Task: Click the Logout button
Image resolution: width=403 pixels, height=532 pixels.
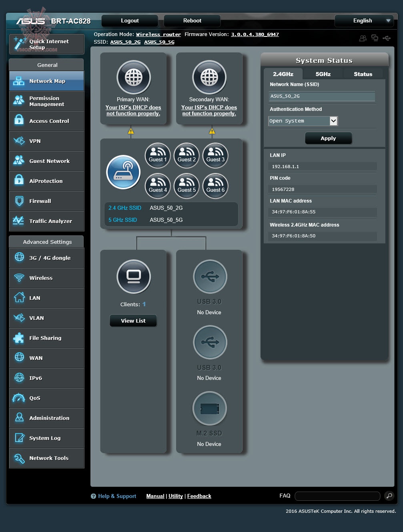Action: point(130,20)
